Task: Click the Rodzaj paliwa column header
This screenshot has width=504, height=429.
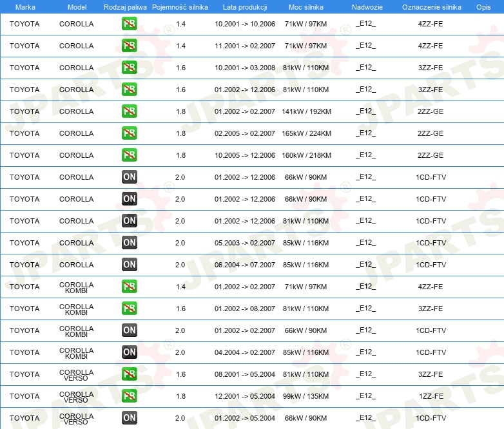Action: (125, 7)
